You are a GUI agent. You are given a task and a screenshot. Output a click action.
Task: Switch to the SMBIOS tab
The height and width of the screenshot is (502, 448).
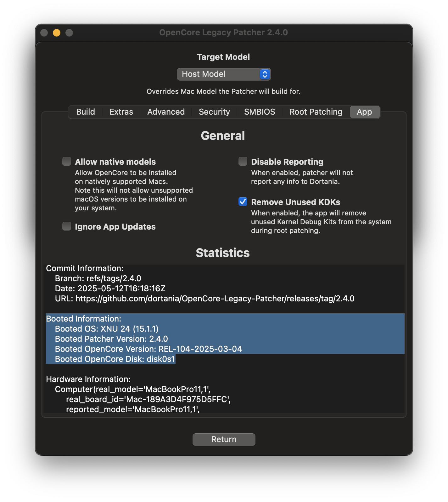pos(260,112)
